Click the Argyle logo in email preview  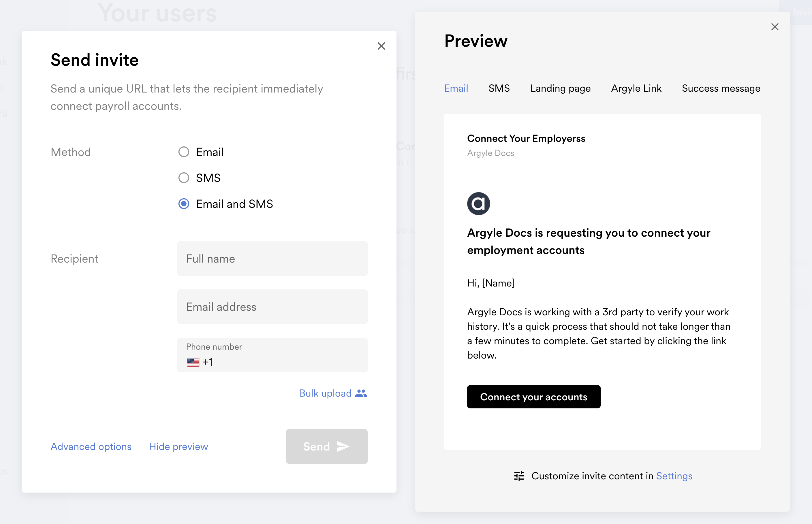tap(478, 203)
